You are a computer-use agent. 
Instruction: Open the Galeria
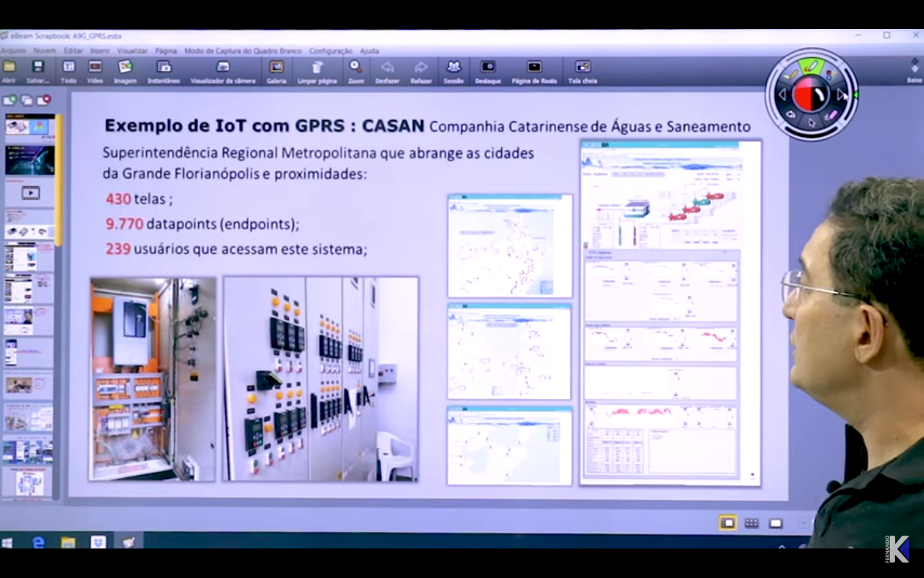tap(277, 71)
